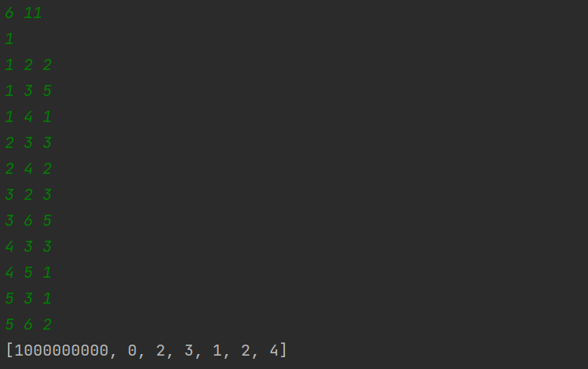This screenshot has height=369, width=588.
Task: Click the opening bracket of output list
Action: pos(9,351)
